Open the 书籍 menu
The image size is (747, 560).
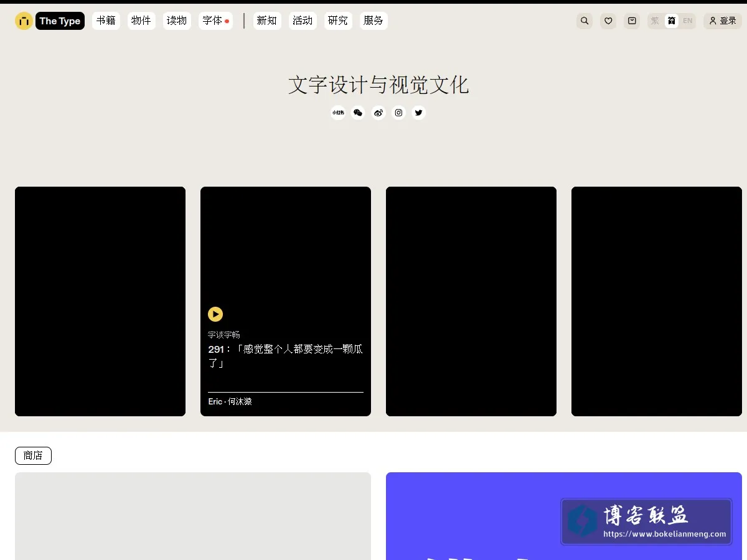tap(106, 21)
